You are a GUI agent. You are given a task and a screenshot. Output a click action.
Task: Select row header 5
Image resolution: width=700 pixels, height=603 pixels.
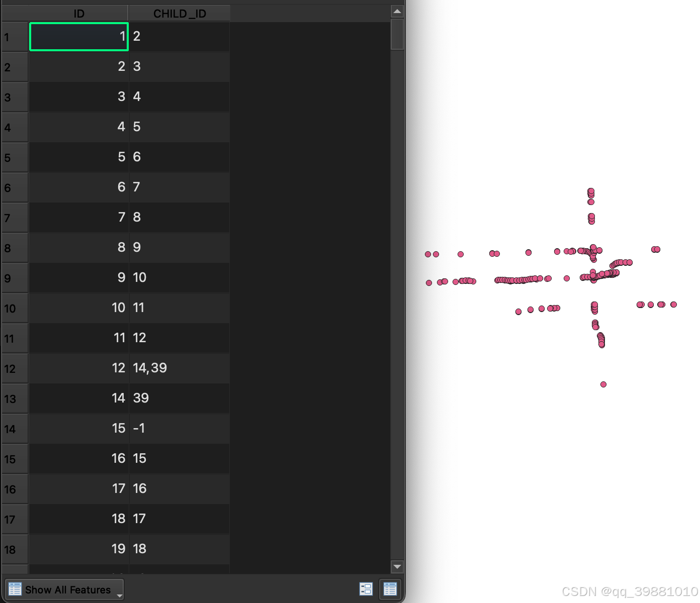pyautogui.click(x=15, y=157)
